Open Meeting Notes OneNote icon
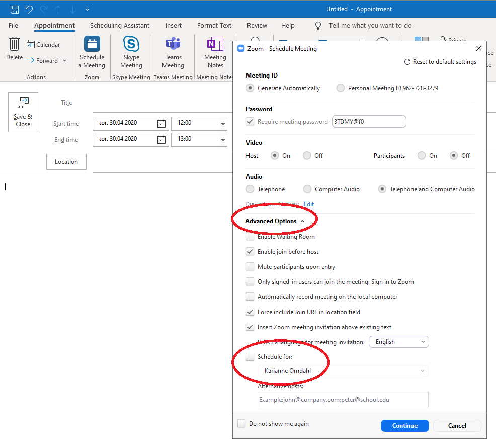 215,44
